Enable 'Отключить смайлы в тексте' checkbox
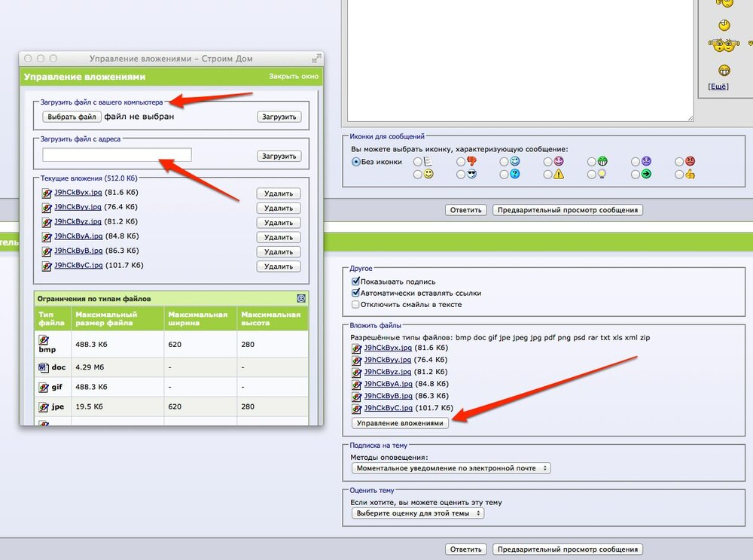 pyautogui.click(x=355, y=304)
